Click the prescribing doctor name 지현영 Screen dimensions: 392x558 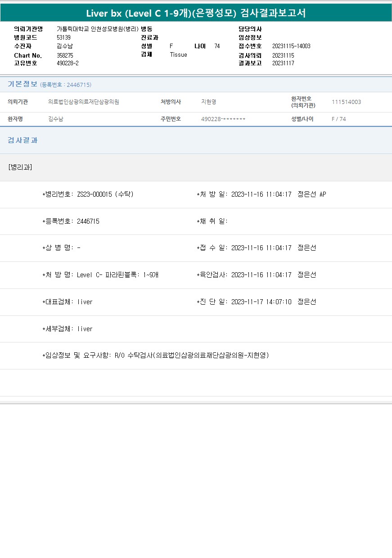click(209, 102)
